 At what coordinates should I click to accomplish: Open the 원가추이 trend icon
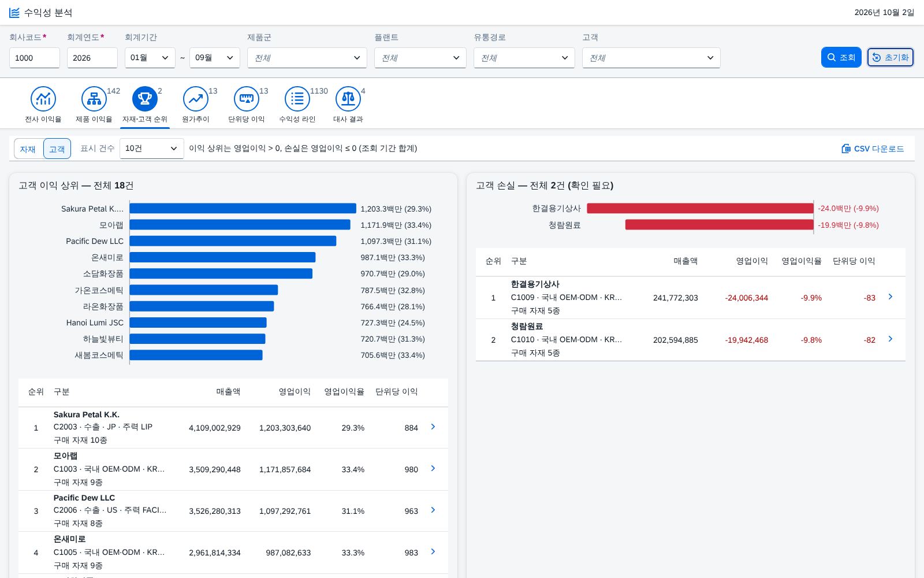196,99
